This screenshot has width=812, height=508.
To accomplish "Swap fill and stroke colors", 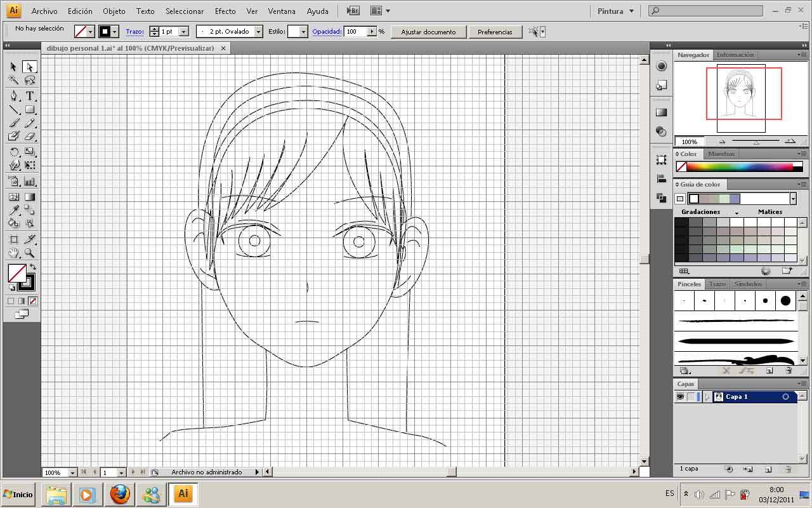I will click(33, 267).
